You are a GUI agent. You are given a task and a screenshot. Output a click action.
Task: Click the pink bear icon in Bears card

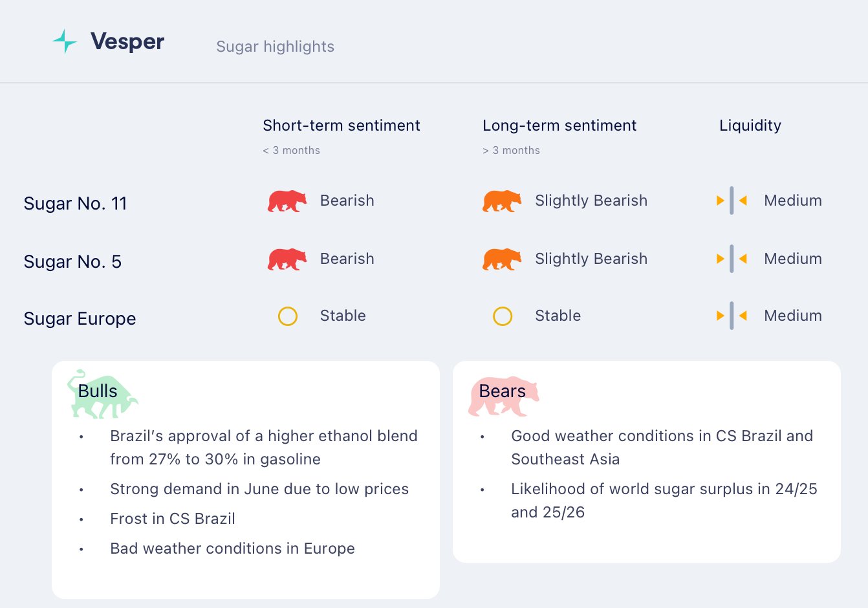click(x=503, y=395)
